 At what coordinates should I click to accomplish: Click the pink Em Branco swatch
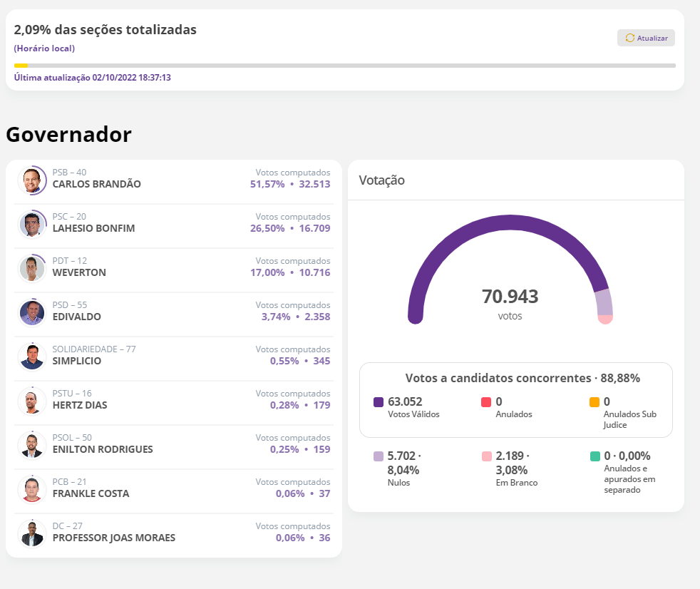coord(486,456)
